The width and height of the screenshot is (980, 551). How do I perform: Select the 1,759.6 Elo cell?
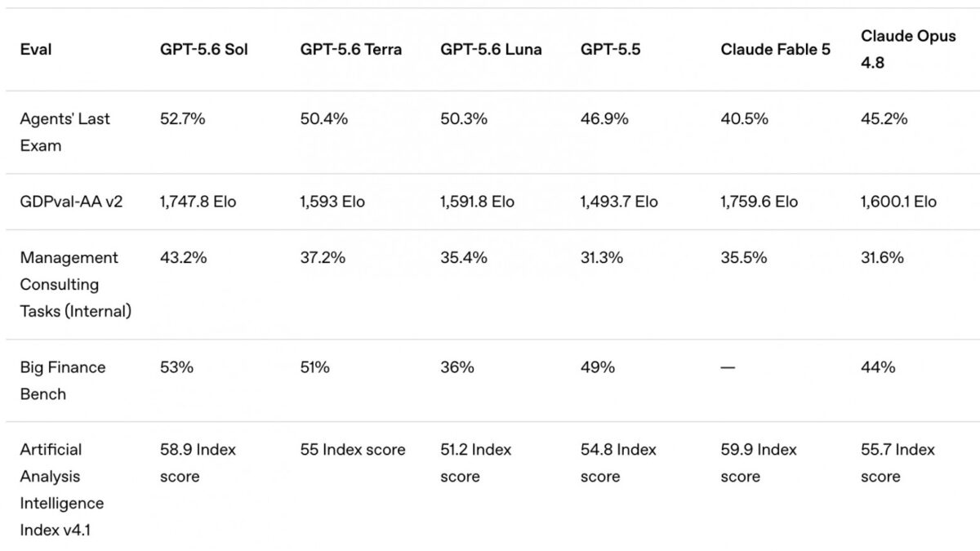tap(759, 201)
